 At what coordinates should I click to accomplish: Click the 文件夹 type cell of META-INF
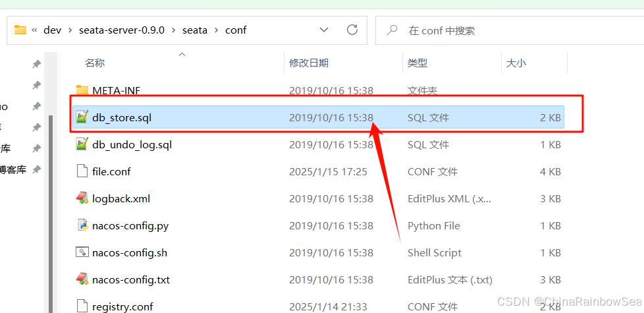coord(422,90)
